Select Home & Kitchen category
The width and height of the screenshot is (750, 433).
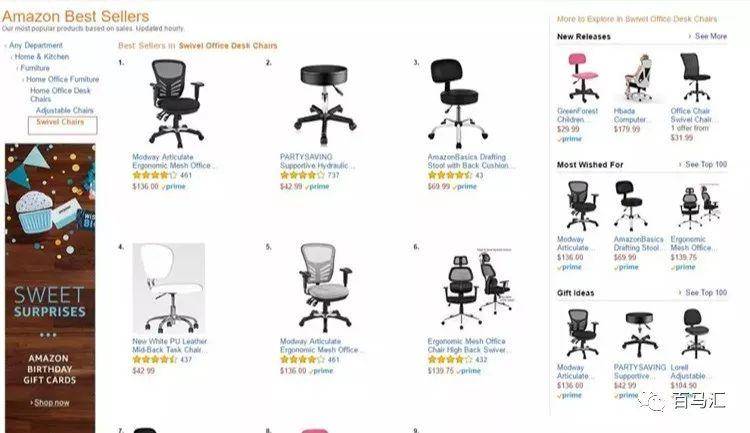click(42, 56)
